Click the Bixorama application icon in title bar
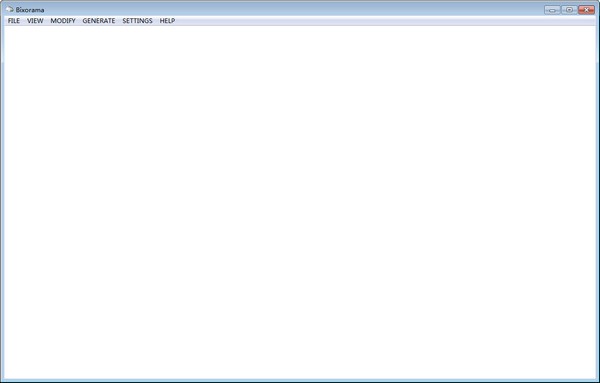This screenshot has width=600, height=383. pos(9,9)
